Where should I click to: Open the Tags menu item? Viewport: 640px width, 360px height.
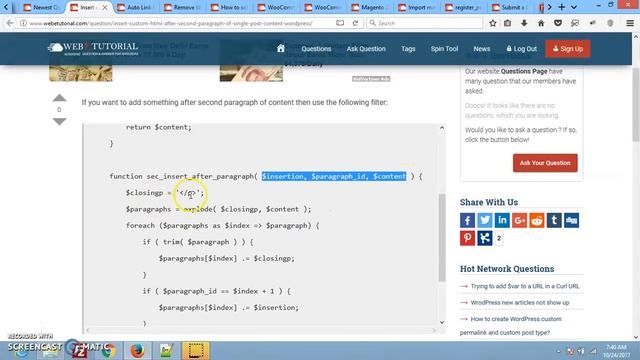tap(408, 49)
